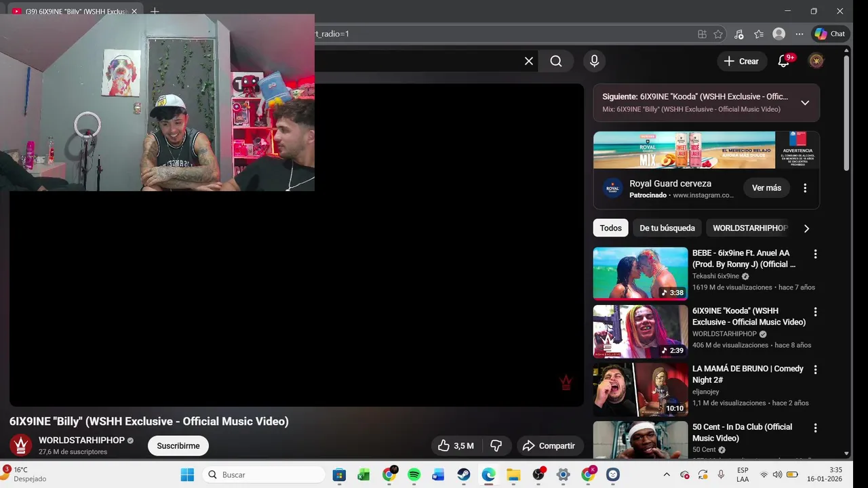Screen dimensions: 868x488
Task: Show hidden system tray icons
Action: pyautogui.click(x=667, y=474)
